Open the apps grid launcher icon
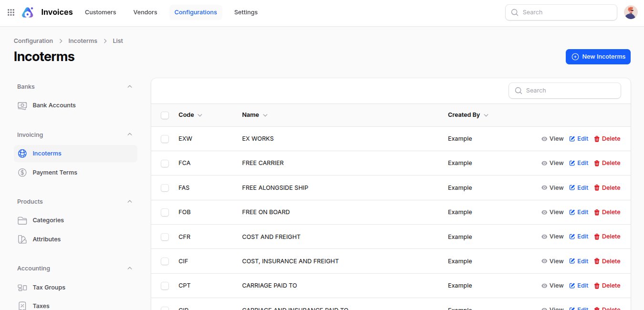This screenshot has height=310, width=644. click(11, 12)
